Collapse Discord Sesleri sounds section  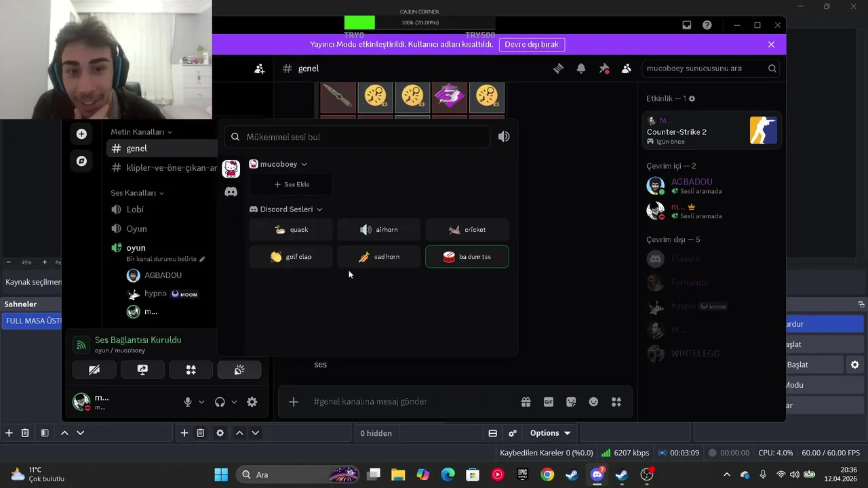(286, 209)
